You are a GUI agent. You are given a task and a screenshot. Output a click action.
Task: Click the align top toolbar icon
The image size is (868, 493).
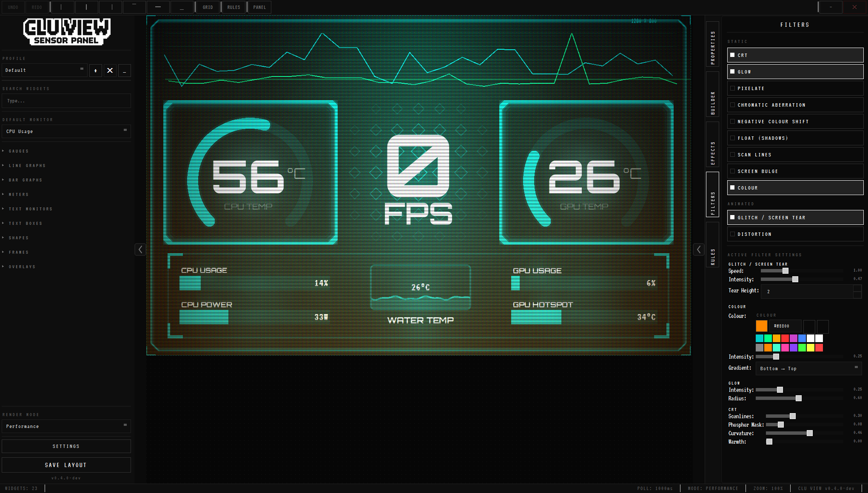point(134,7)
